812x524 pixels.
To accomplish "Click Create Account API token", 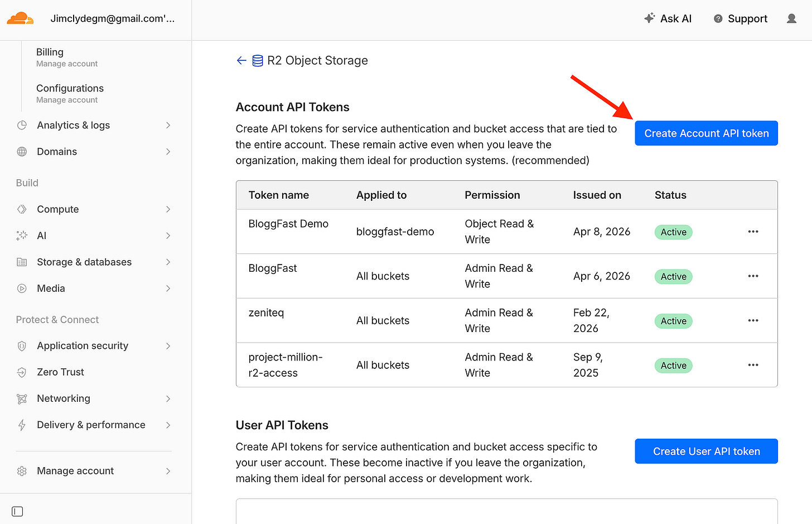I will (706, 133).
